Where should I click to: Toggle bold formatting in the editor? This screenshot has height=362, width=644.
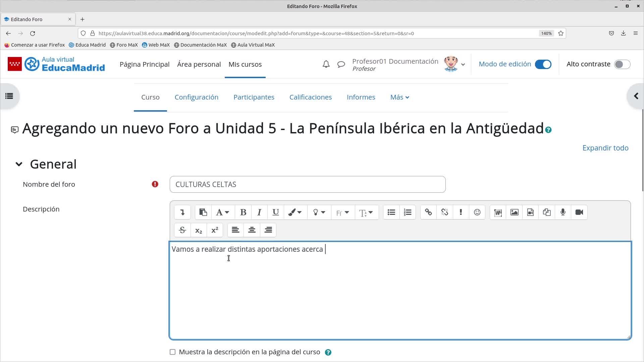(243, 213)
